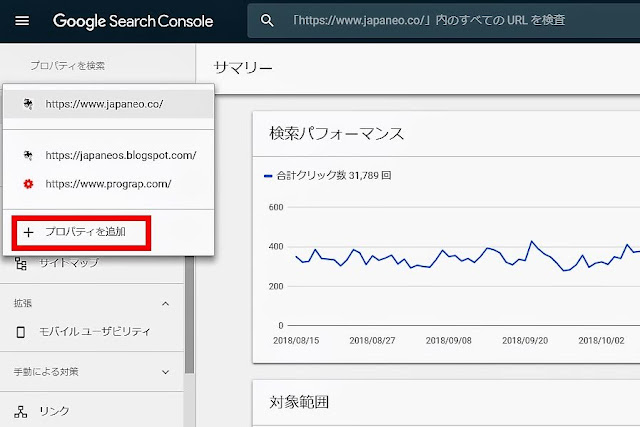This screenshot has height=427, width=640.
Task: Click プロパティを追加 (add property)
Action: point(81,233)
